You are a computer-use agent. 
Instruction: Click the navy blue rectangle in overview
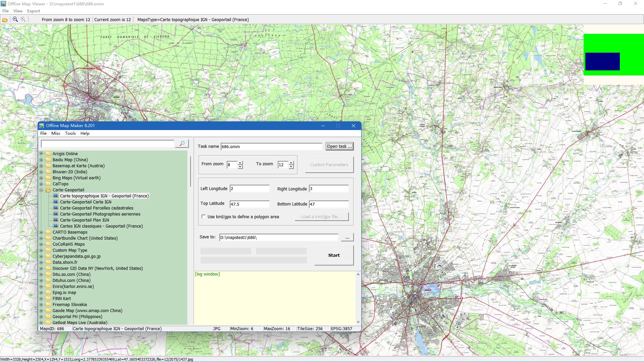click(x=602, y=61)
